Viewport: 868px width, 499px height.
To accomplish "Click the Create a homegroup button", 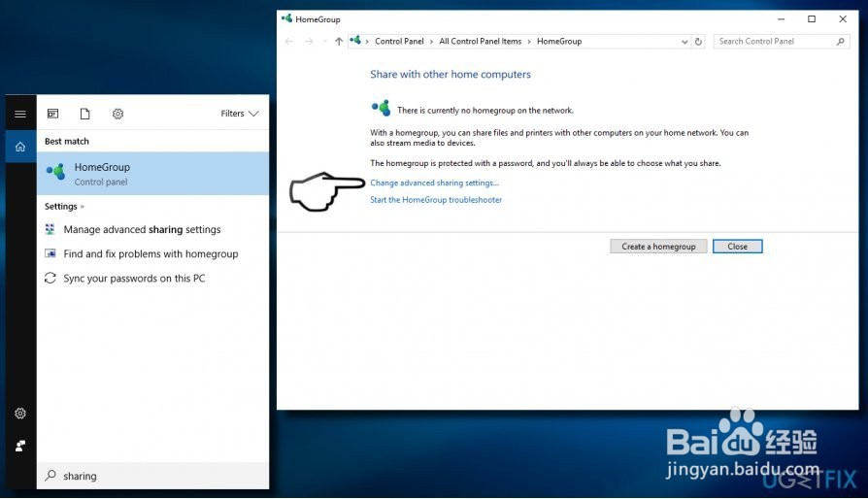I will pyautogui.click(x=658, y=247).
